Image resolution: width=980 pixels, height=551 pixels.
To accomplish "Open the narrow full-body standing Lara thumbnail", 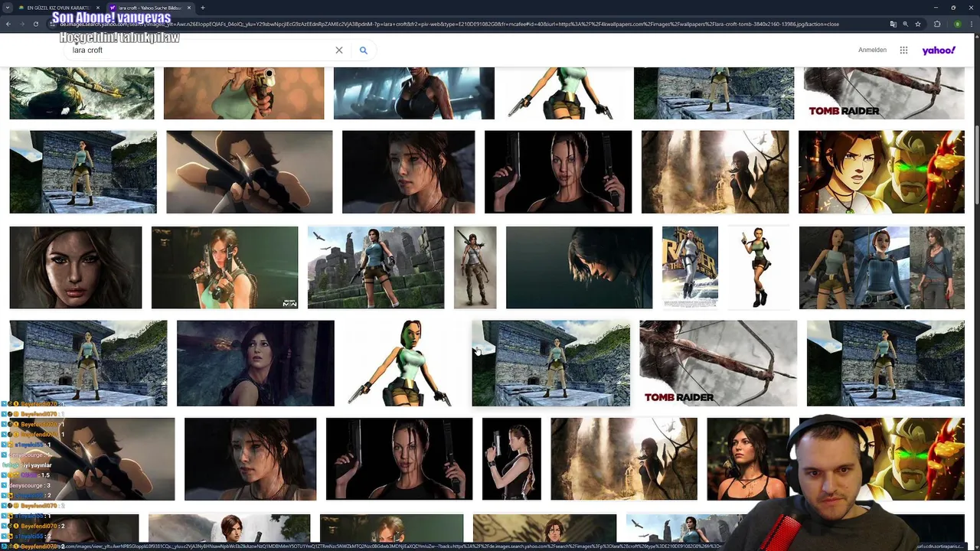I will 475,268.
